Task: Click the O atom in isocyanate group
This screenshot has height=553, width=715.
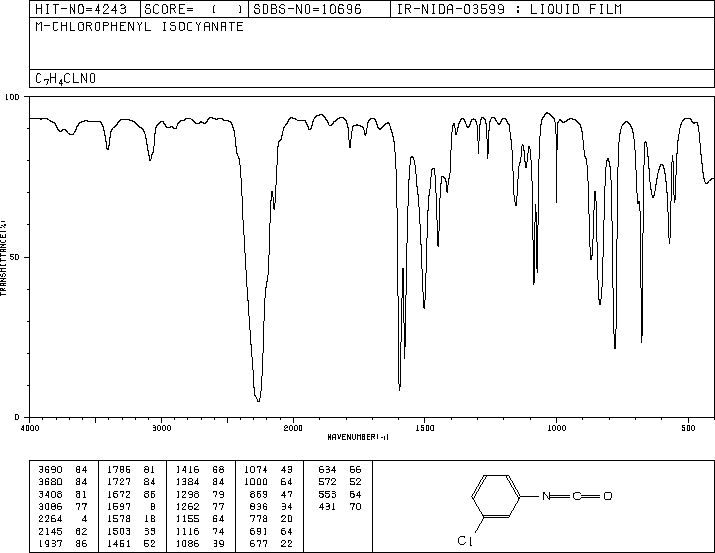Action: [607, 496]
